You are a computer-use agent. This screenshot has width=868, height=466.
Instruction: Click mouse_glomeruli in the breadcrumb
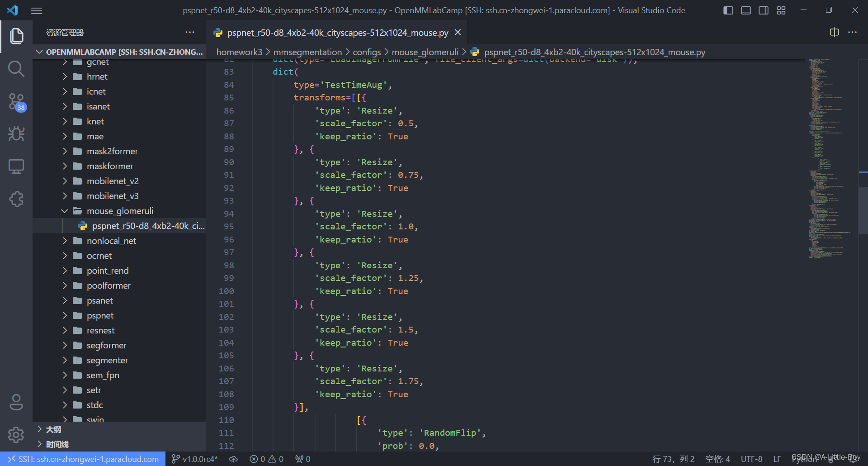[425, 52]
